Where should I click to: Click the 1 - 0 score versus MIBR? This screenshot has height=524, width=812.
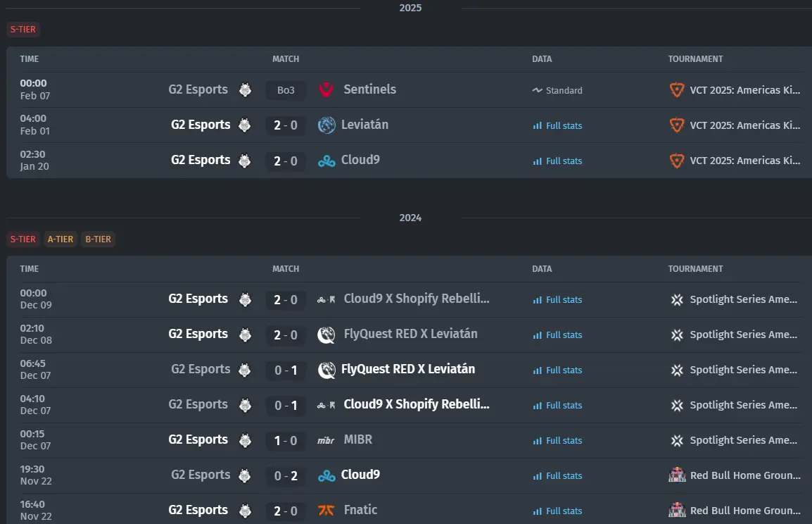(286, 441)
